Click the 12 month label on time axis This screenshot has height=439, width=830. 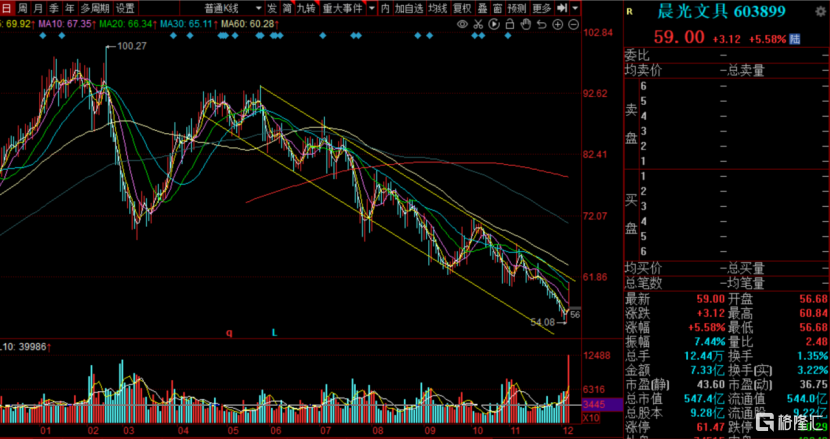(x=569, y=429)
